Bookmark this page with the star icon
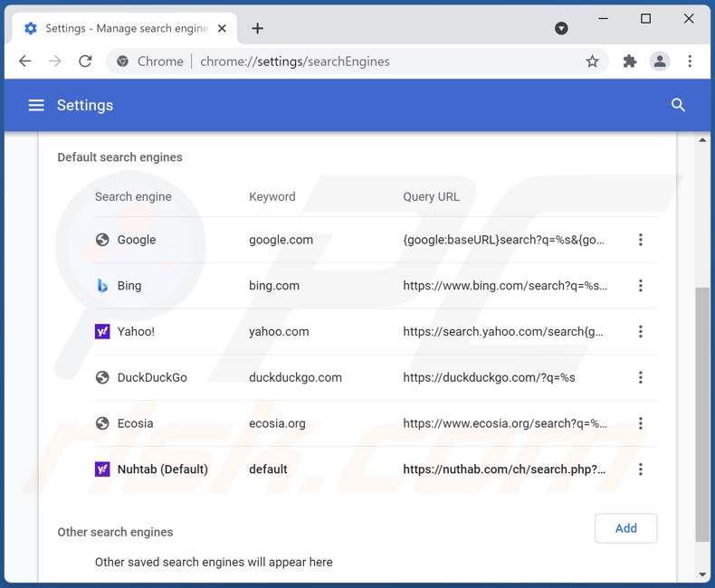Viewport: 715px width, 588px height. tap(592, 62)
